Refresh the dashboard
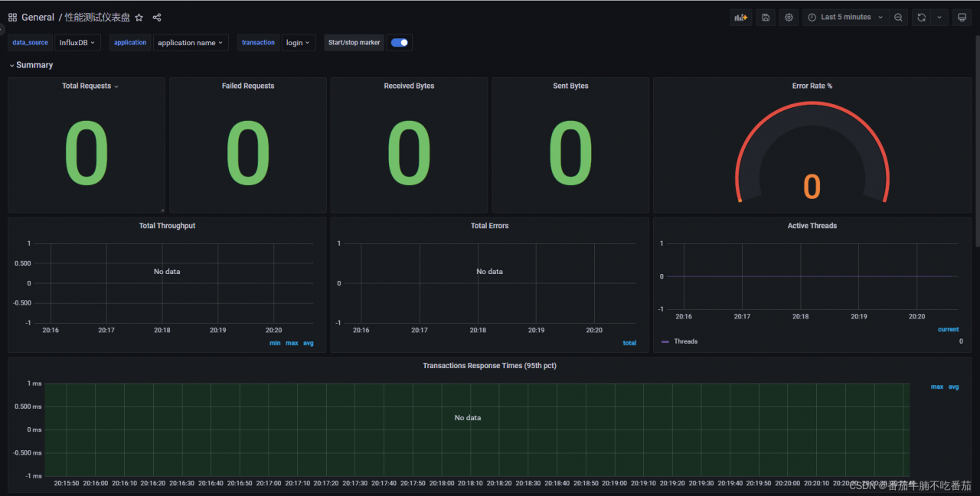The height and width of the screenshot is (496, 980). click(x=921, y=18)
